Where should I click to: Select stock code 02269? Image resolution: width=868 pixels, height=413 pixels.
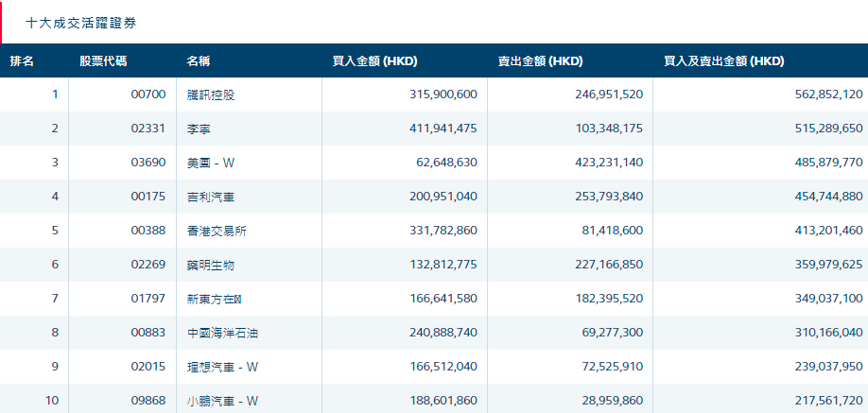pos(148,265)
